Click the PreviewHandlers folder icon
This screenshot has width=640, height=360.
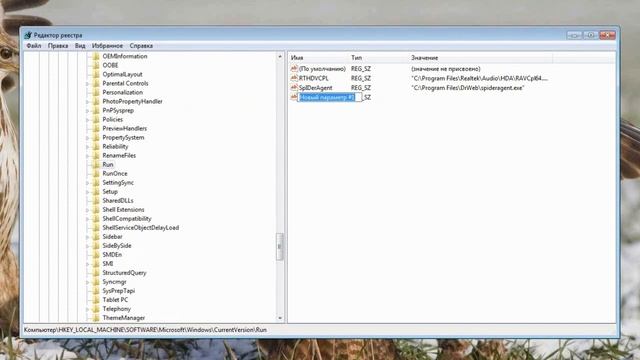click(x=96, y=128)
